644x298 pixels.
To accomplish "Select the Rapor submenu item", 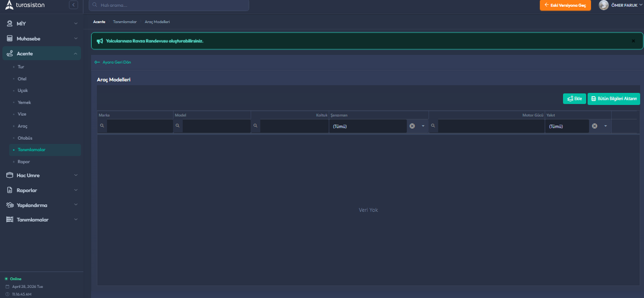I will point(24,162).
